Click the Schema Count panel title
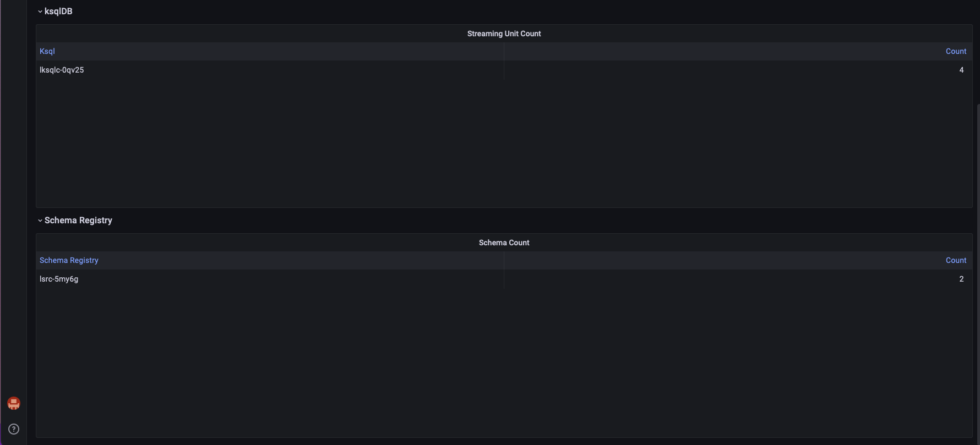The image size is (980, 445). click(x=504, y=242)
